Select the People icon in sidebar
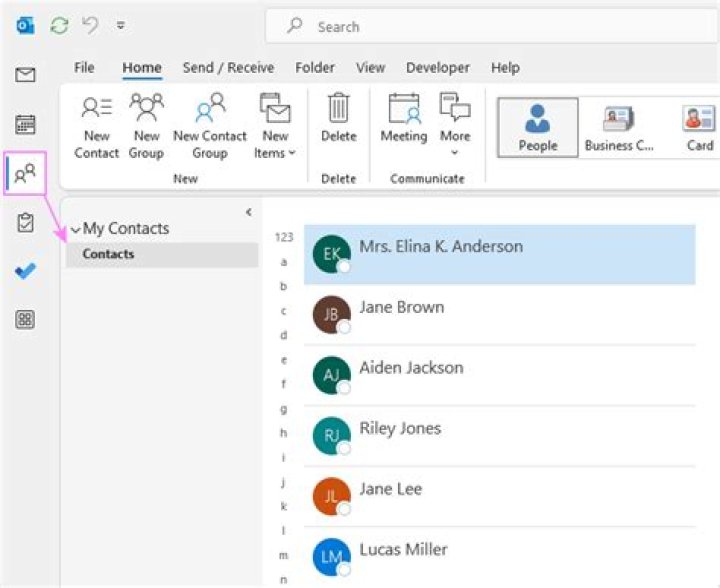This screenshot has width=720, height=588. [25, 173]
